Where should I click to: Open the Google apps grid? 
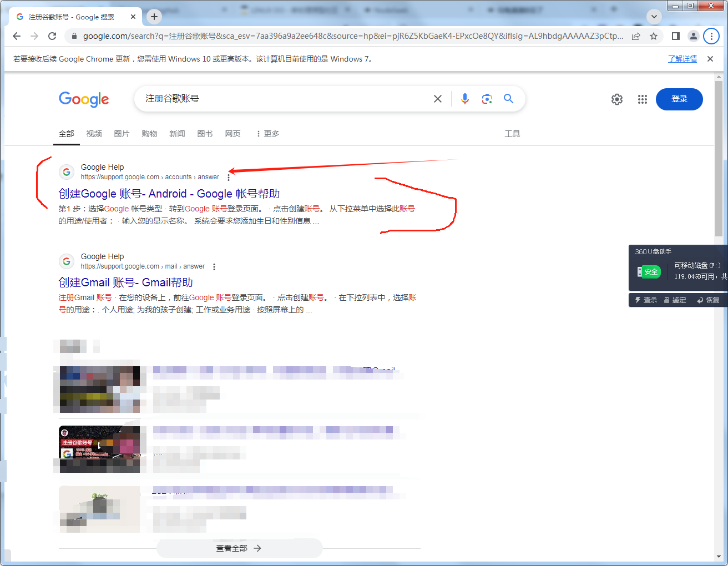tap(643, 99)
